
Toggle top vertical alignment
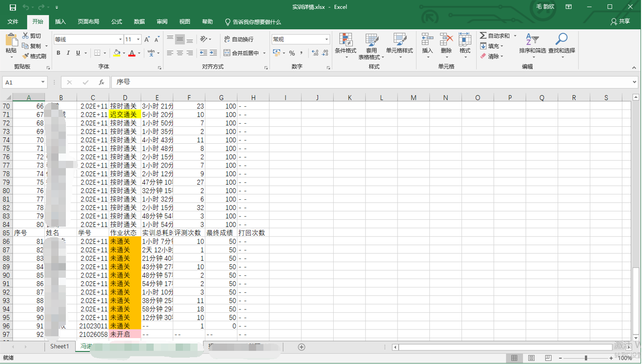click(170, 39)
